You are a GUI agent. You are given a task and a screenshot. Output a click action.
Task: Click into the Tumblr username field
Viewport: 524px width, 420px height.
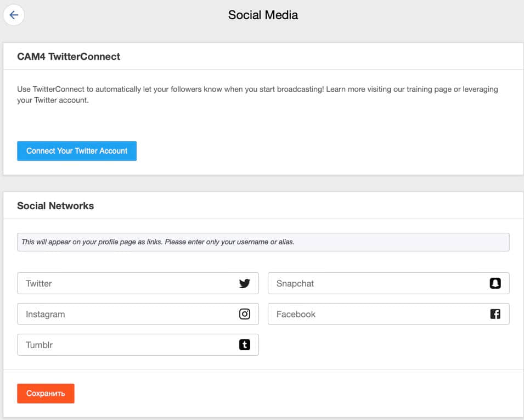[x=126, y=345]
